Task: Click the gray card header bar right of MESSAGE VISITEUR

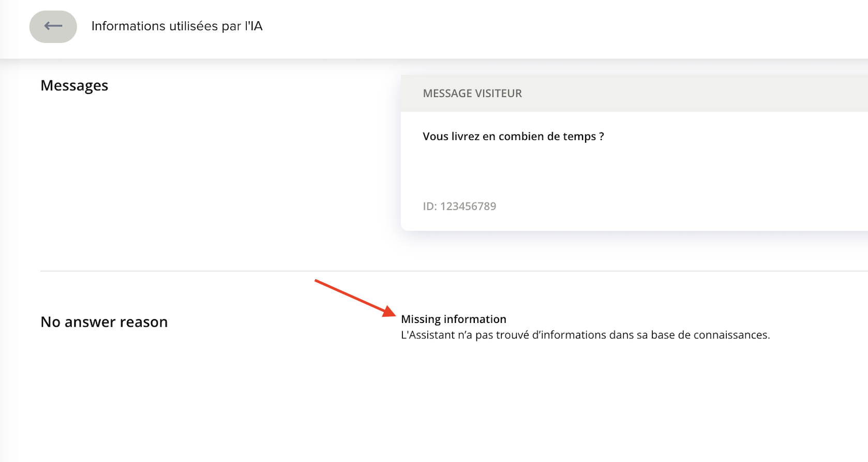Action: coord(698,94)
